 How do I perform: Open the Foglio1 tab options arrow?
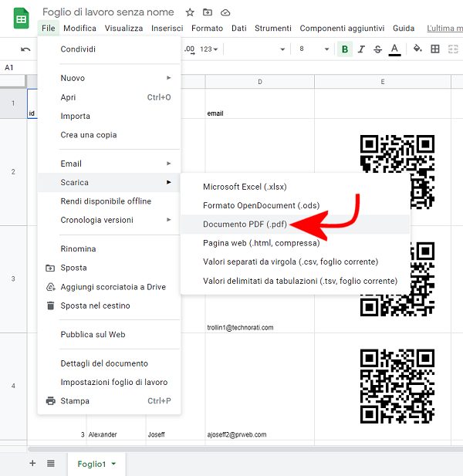(113, 464)
